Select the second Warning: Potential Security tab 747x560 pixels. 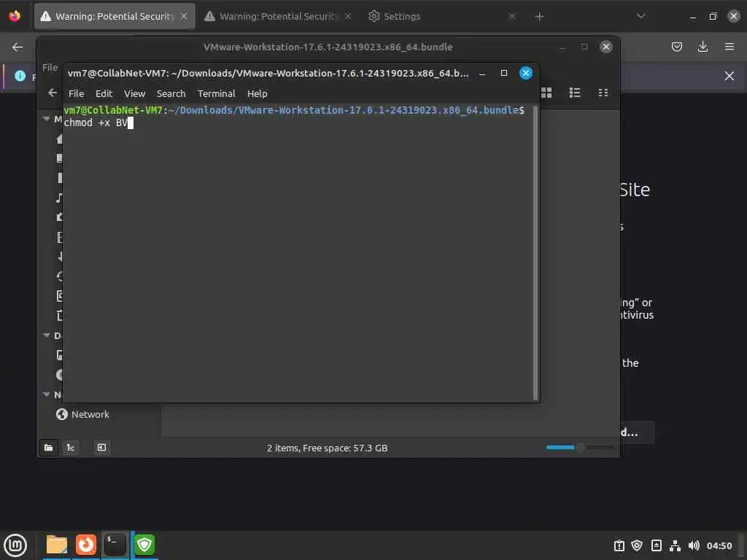click(277, 16)
